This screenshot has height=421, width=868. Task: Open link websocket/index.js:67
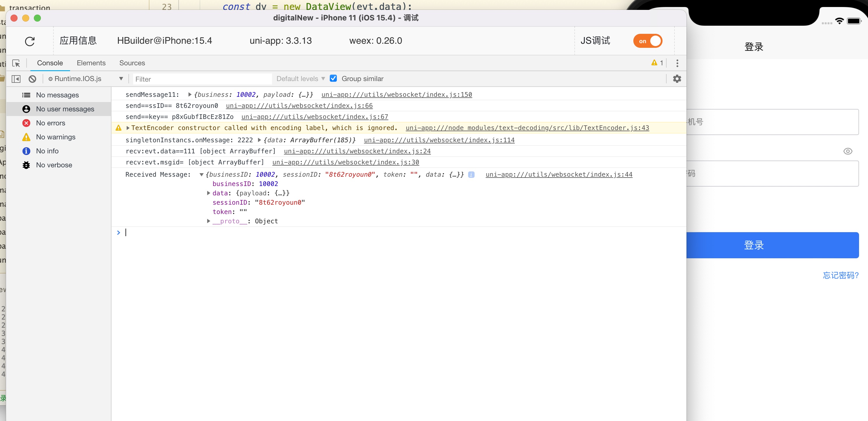point(315,117)
